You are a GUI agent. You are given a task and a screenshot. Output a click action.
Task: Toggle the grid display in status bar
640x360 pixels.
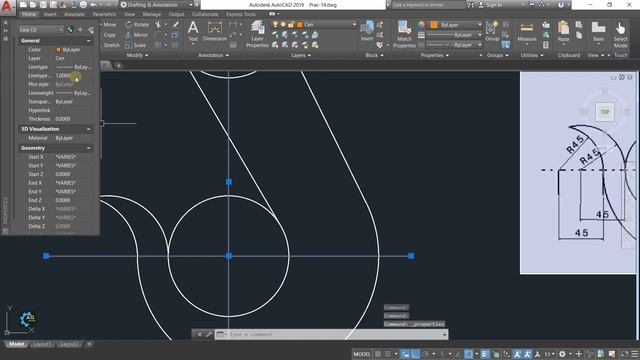coord(378,354)
